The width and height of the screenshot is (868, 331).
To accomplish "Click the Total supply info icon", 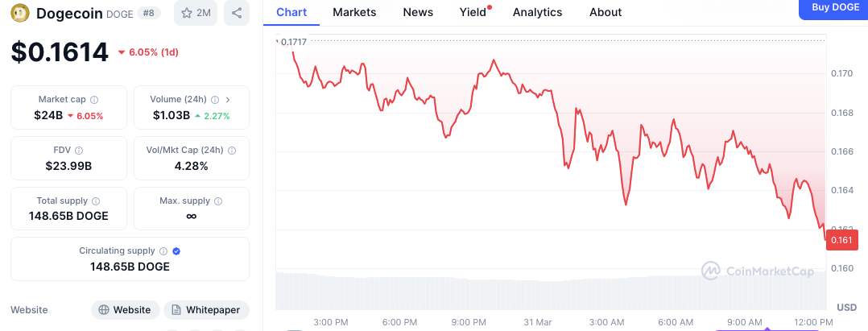I will coord(96,201).
